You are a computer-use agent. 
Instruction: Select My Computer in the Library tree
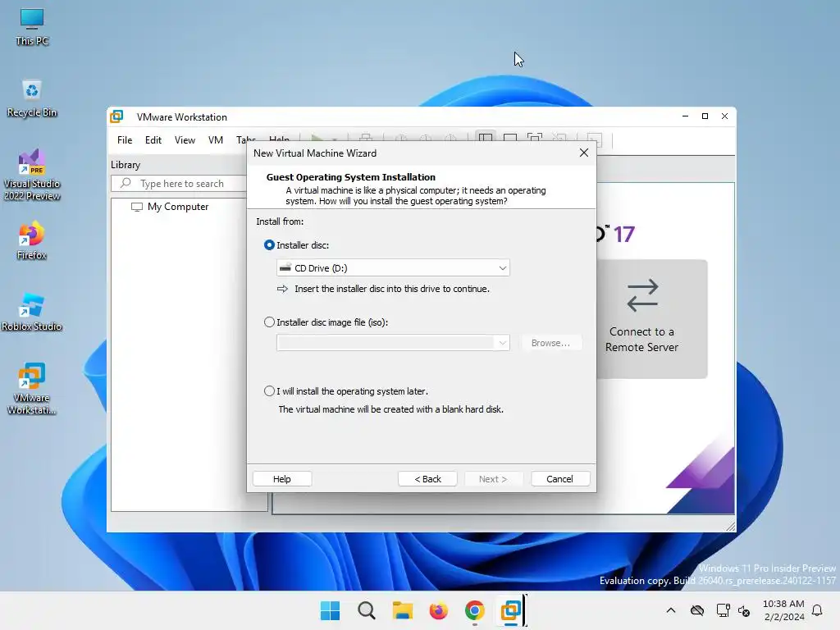[x=170, y=207]
